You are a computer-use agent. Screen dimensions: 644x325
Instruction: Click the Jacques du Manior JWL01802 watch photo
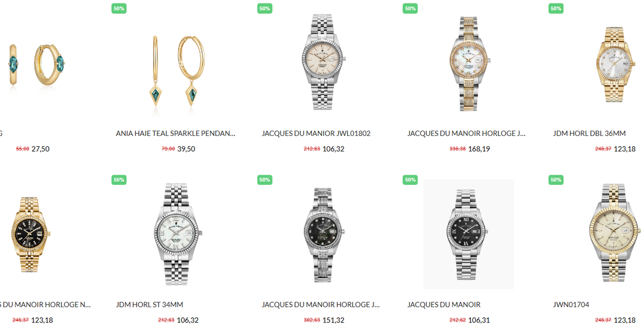[323, 63]
